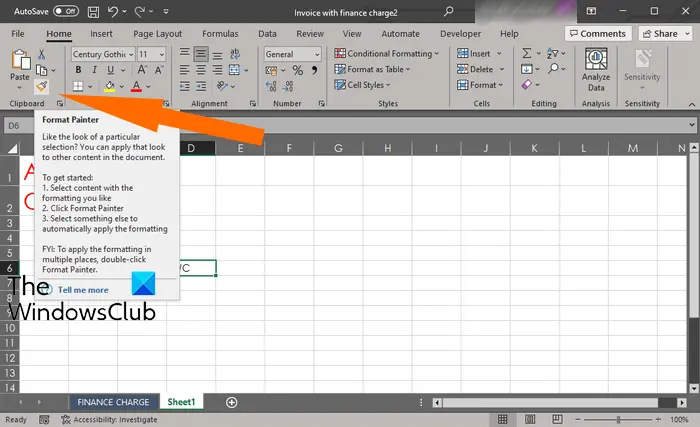700x427 pixels.
Task: Save the workbook using the floppy icon
Action: click(93, 12)
